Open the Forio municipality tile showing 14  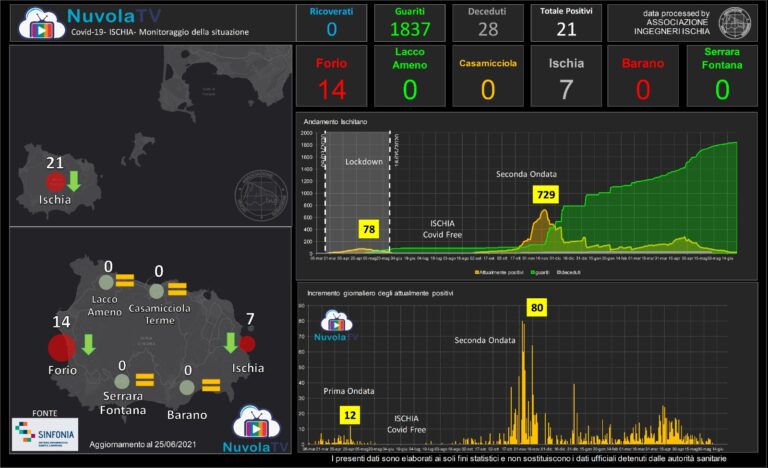[332, 76]
